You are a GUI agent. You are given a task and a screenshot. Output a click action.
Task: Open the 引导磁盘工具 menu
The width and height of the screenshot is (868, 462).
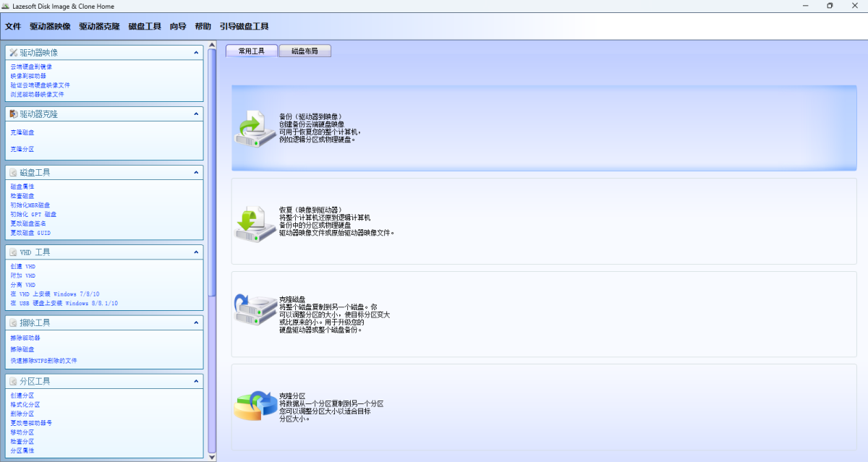point(244,27)
